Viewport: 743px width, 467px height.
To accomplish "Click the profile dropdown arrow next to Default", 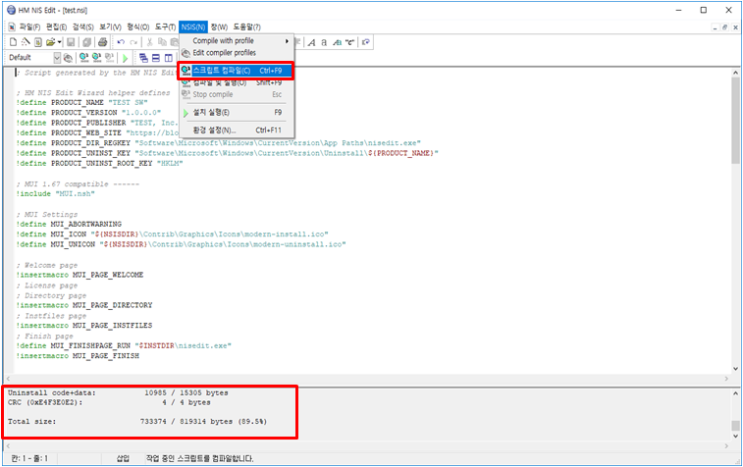I will click(57, 58).
